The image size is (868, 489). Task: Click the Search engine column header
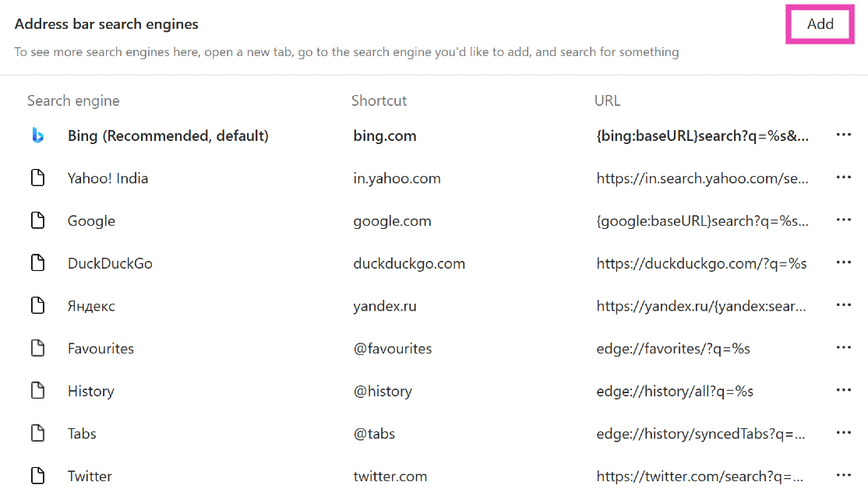[x=73, y=100]
